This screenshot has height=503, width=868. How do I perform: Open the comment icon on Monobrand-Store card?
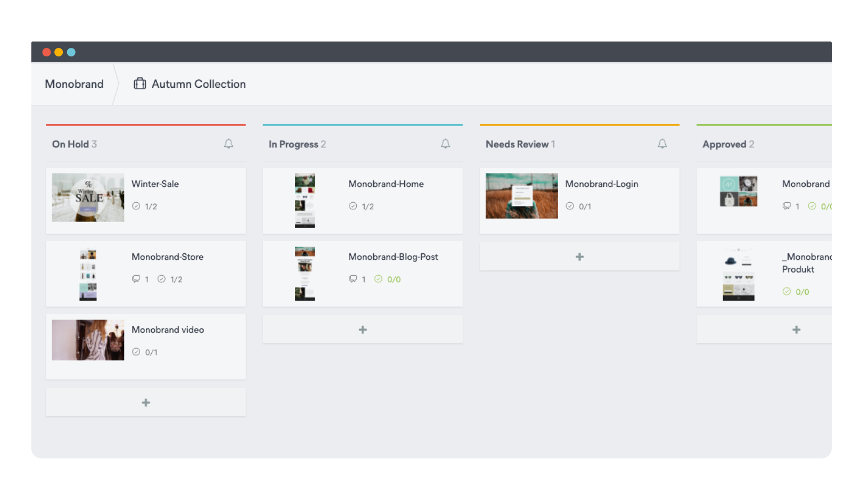click(136, 279)
